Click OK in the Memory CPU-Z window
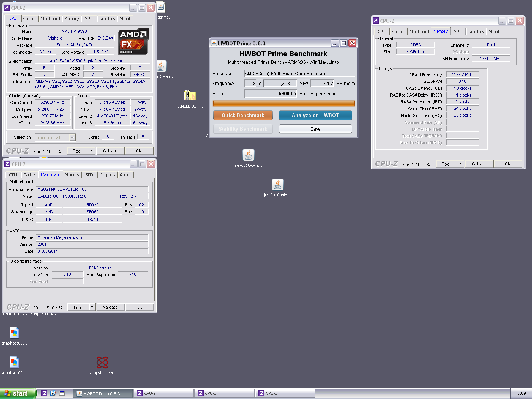Viewport: 532px width, 399px height. 508,164
